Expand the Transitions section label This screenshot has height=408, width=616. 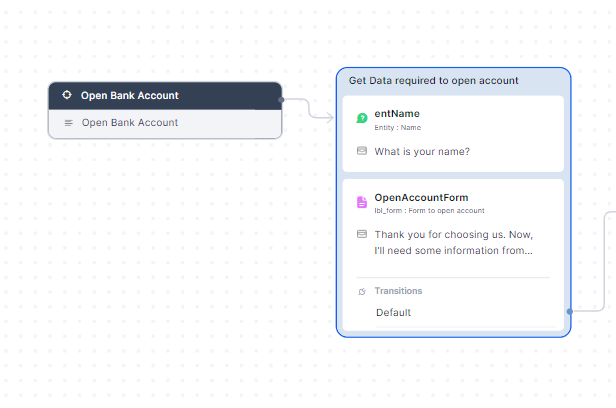pos(398,291)
